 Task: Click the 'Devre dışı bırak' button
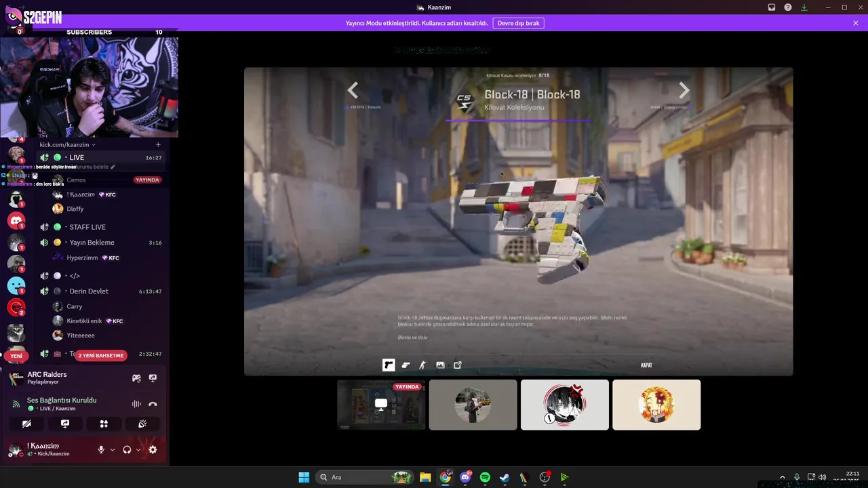(518, 23)
